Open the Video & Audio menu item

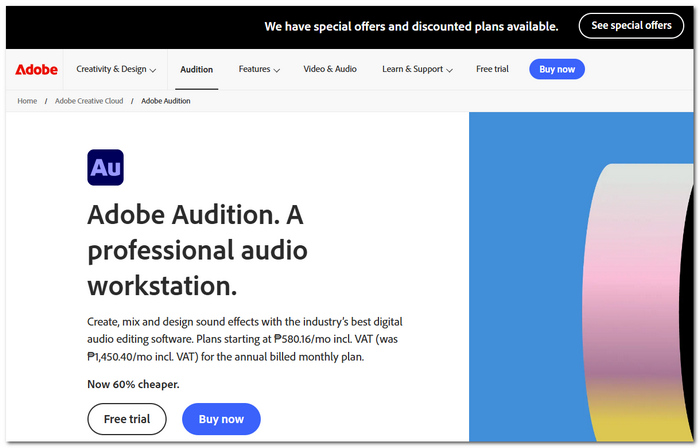pyautogui.click(x=330, y=69)
